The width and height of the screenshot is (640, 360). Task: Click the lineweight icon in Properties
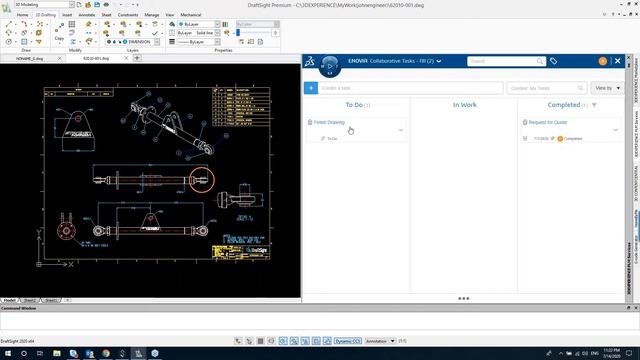pyautogui.click(x=172, y=42)
